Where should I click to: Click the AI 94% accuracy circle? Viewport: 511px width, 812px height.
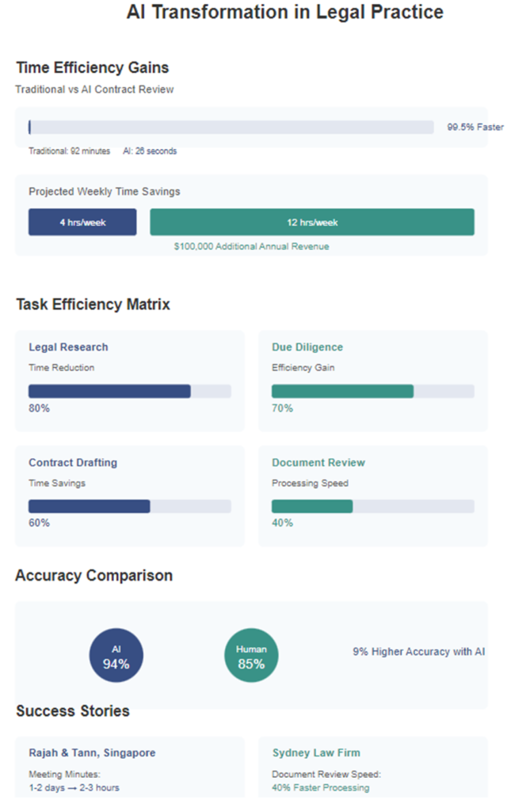116,656
